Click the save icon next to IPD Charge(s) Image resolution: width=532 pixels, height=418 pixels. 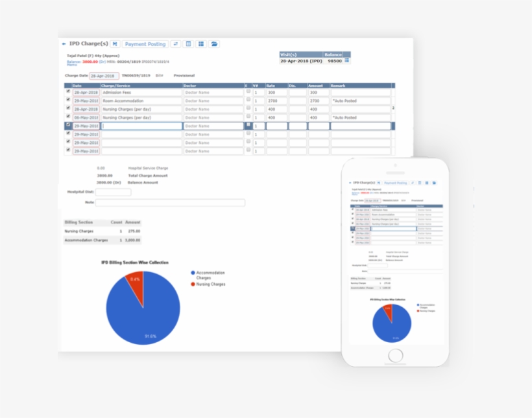[x=115, y=44]
